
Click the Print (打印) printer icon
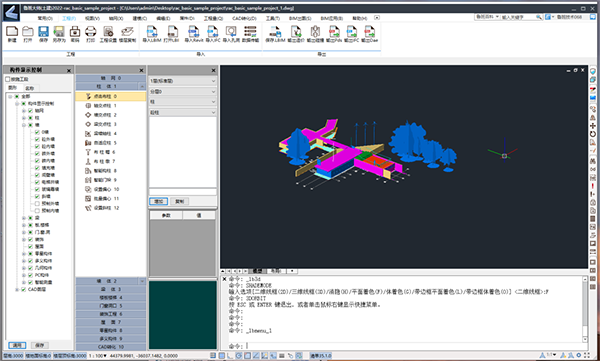pos(90,32)
